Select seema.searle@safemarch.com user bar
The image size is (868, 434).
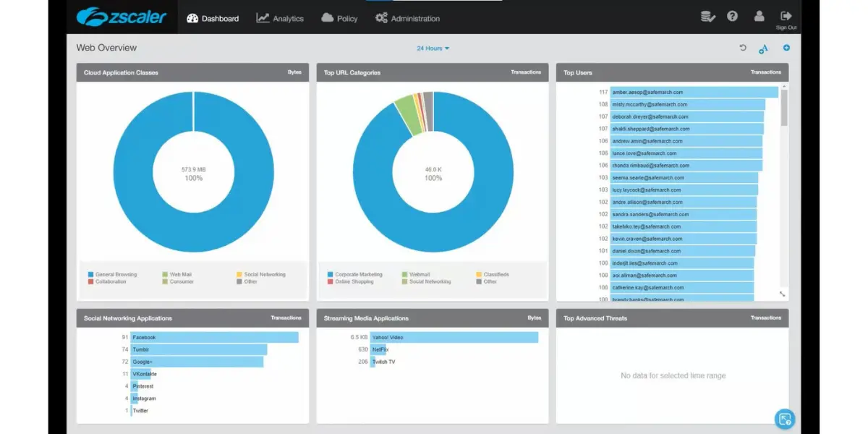click(x=684, y=177)
